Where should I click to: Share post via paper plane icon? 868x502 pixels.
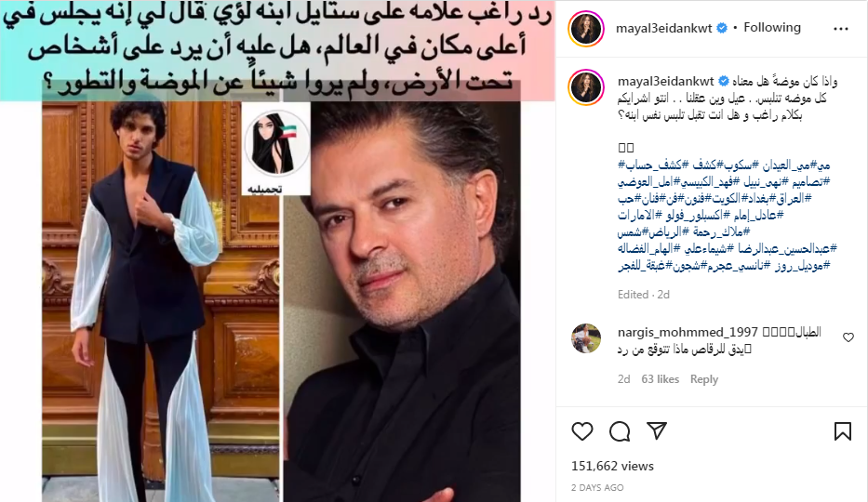tap(657, 430)
